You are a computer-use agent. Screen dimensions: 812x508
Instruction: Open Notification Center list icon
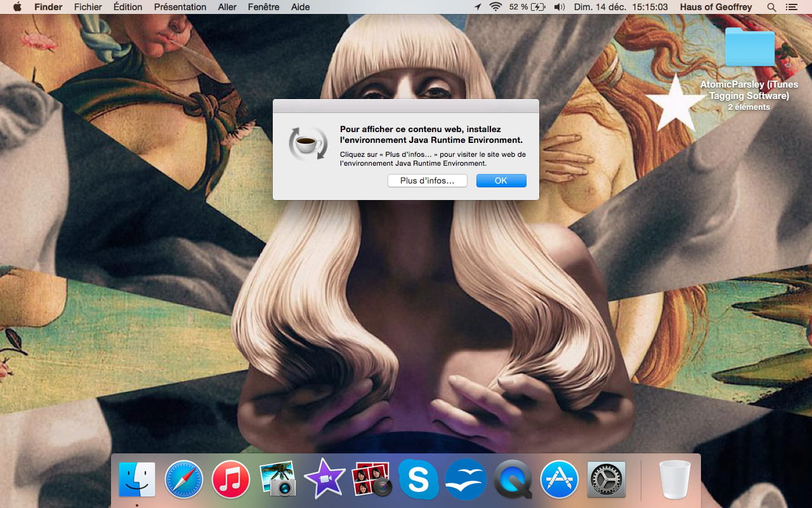[x=790, y=7]
